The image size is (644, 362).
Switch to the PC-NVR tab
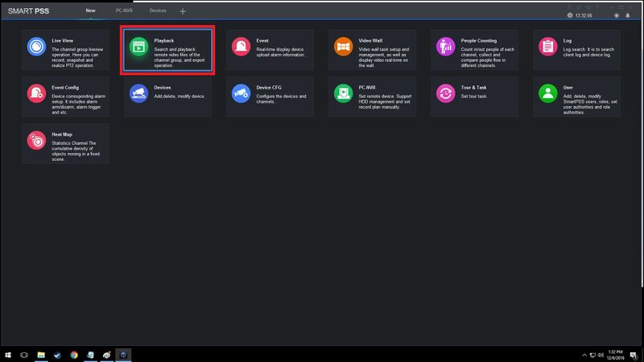pos(124,11)
